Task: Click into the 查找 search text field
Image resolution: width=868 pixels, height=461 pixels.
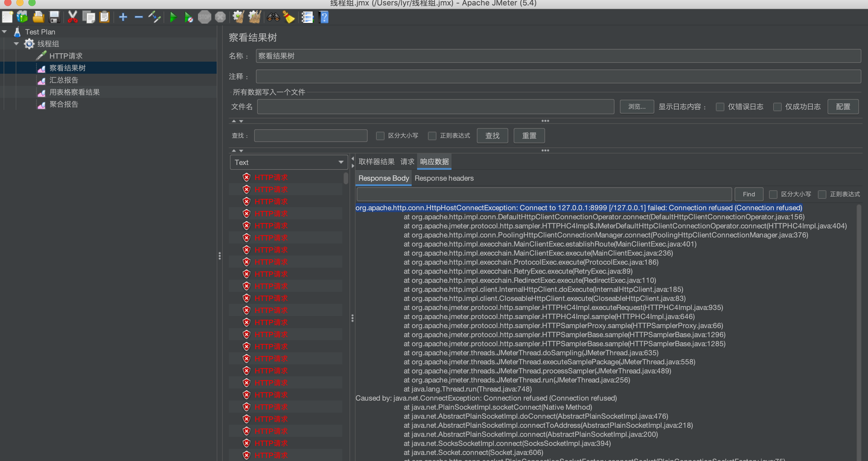Action: (x=310, y=136)
